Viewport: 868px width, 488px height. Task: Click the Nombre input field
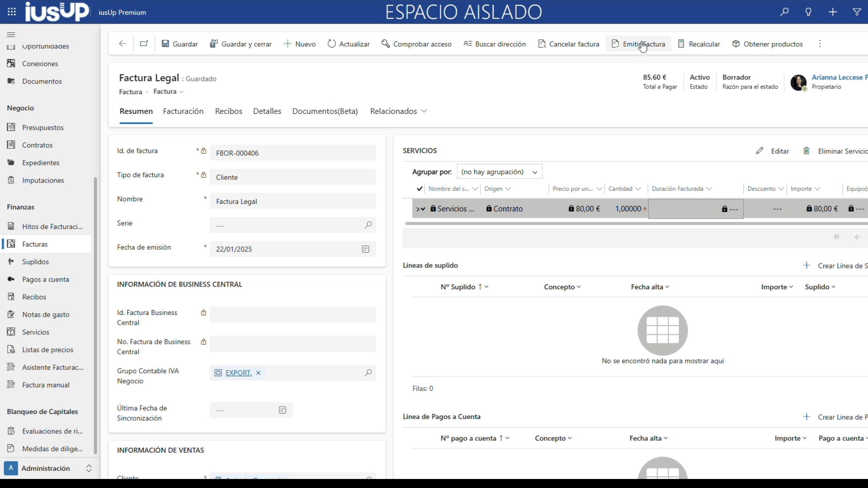(292, 202)
